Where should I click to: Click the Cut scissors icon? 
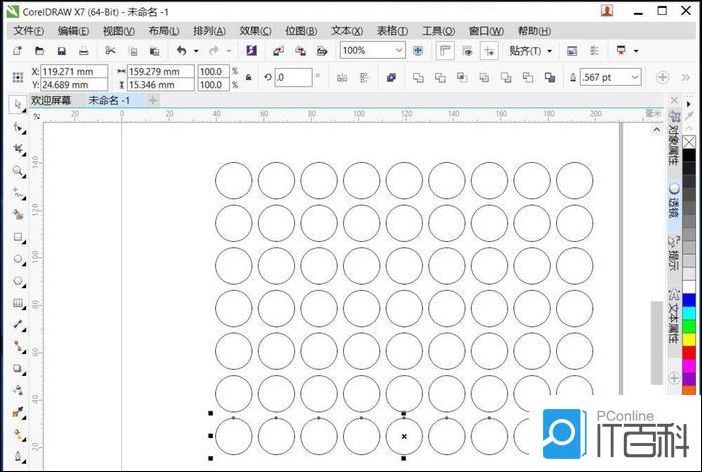tap(110, 50)
